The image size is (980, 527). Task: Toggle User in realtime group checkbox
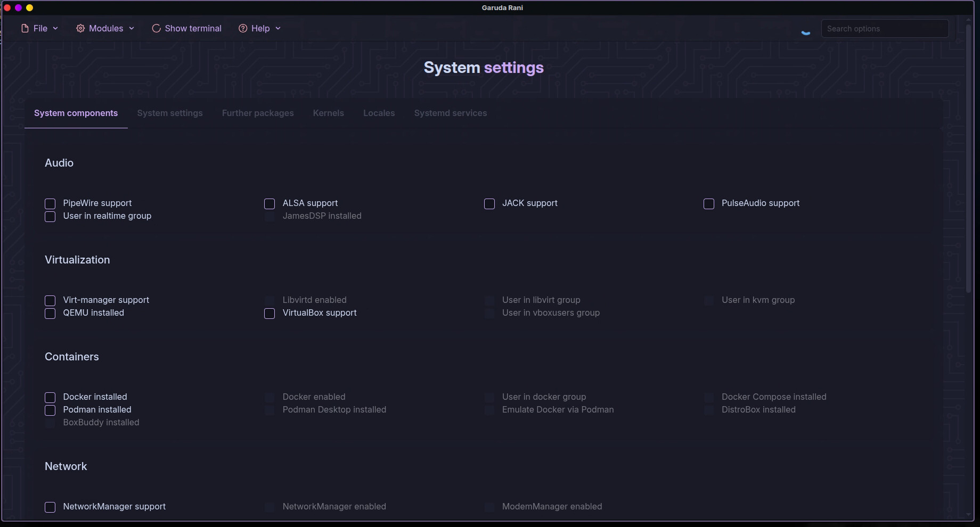[x=50, y=217]
